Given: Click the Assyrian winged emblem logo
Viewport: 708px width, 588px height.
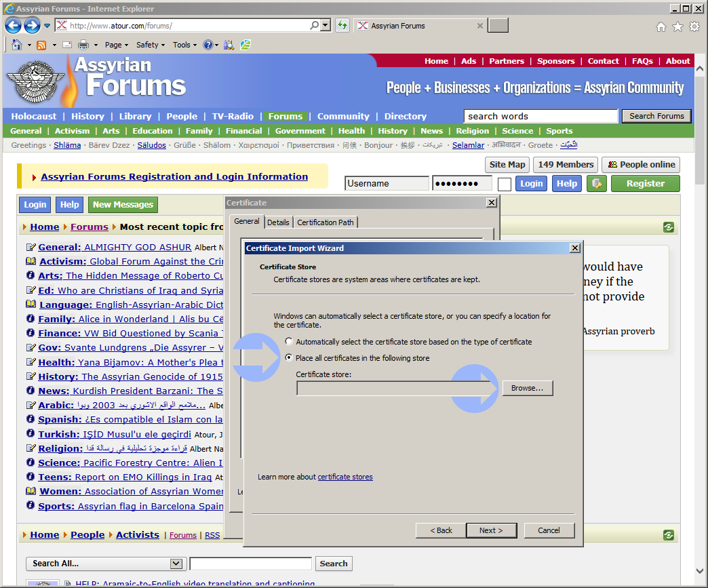Looking at the screenshot, I should click(35, 82).
